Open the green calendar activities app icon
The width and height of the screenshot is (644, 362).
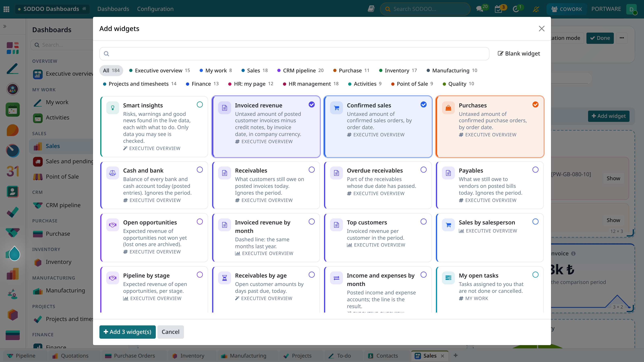13,110
